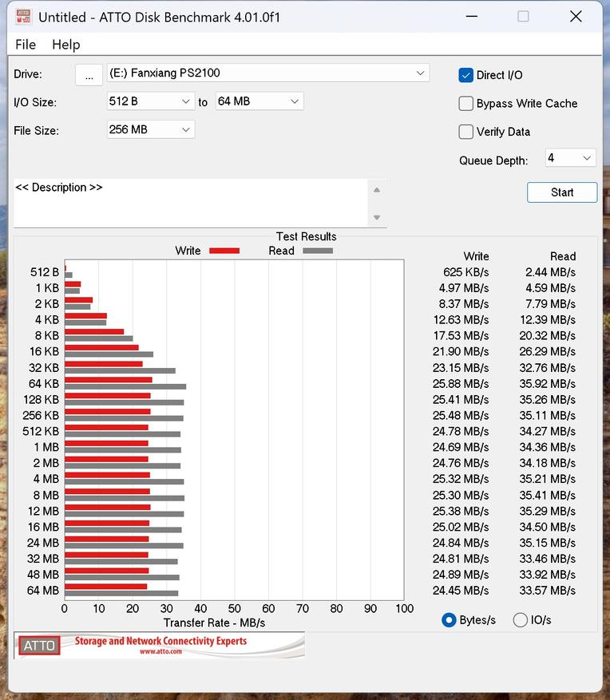Click the write value '25.02 MB/s'
610x700 pixels.
coord(461,528)
